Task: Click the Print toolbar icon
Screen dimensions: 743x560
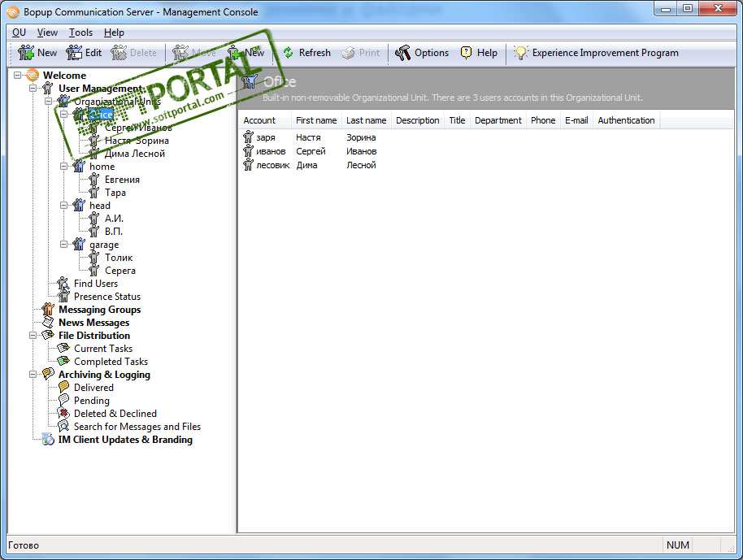Action: point(348,53)
